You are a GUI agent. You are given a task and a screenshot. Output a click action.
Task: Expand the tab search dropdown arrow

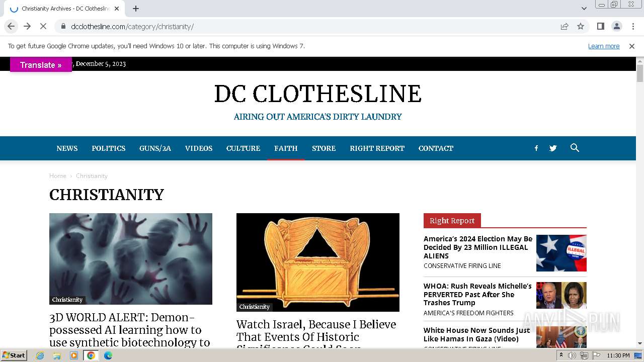coord(584,9)
